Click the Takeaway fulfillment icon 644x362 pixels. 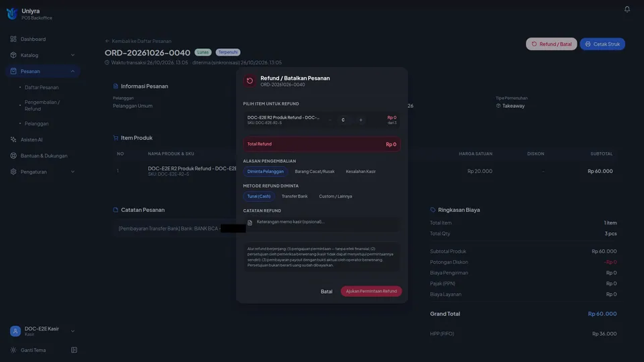[498, 106]
